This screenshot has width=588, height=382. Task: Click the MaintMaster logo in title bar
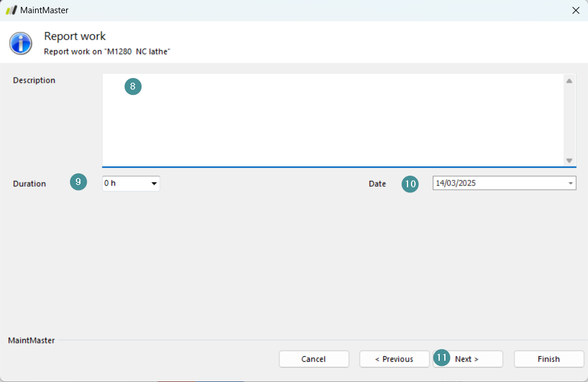pyautogui.click(x=11, y=10)
